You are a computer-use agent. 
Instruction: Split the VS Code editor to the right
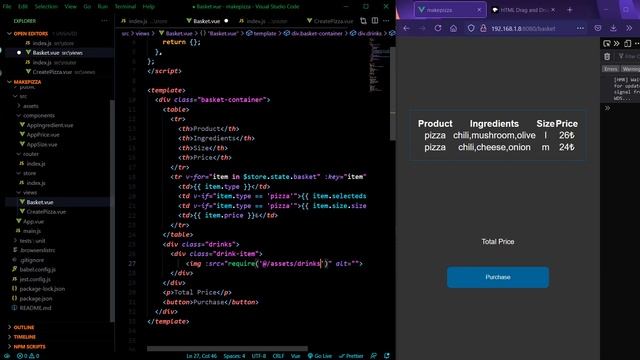click(x=375, y=21)
